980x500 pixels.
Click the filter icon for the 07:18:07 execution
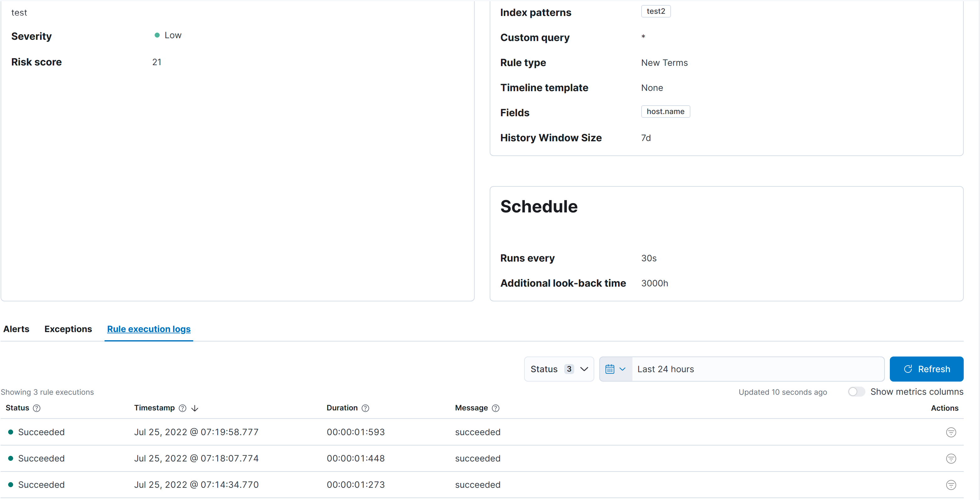click(x=951, y=458)
